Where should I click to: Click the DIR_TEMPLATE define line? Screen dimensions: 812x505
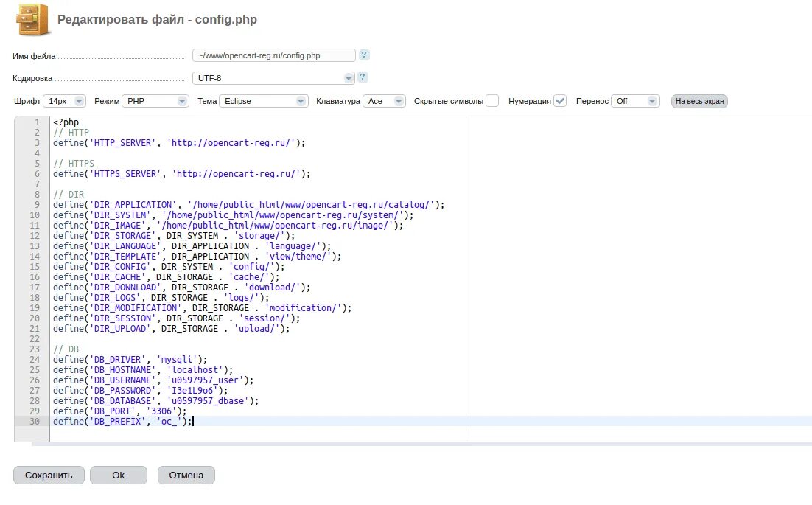(197, 257)
